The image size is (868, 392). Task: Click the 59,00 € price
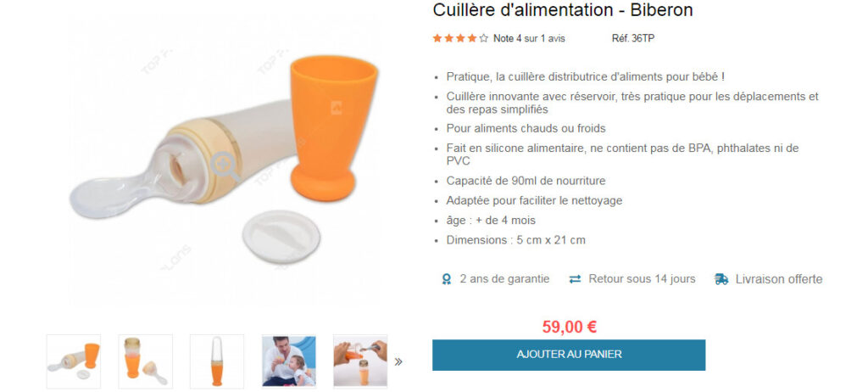coord(569,327)
